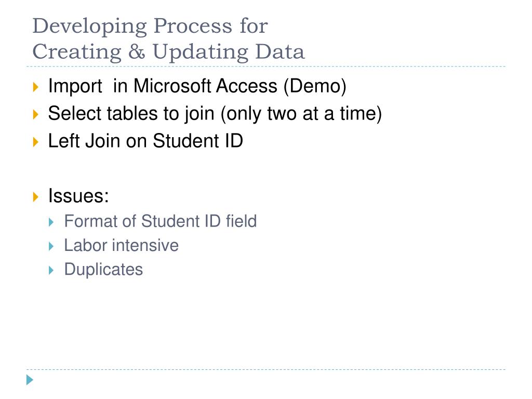
Task: Click the teal triangle in bottom-left footer
Action: point(30,380)
